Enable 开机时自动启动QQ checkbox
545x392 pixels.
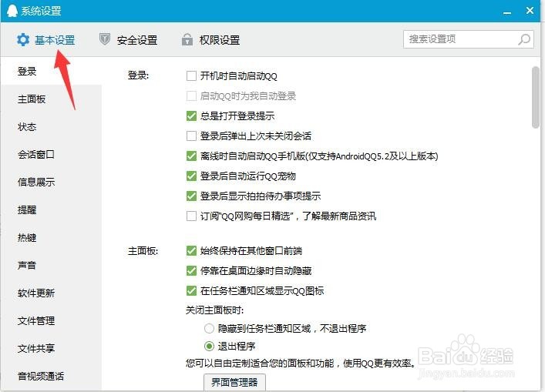pos(191,75)
